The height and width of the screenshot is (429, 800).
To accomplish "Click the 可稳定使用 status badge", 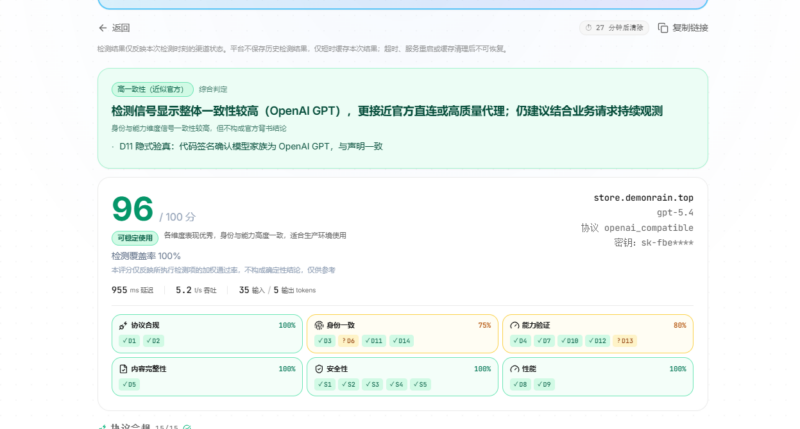I will (x=135, y=238).
